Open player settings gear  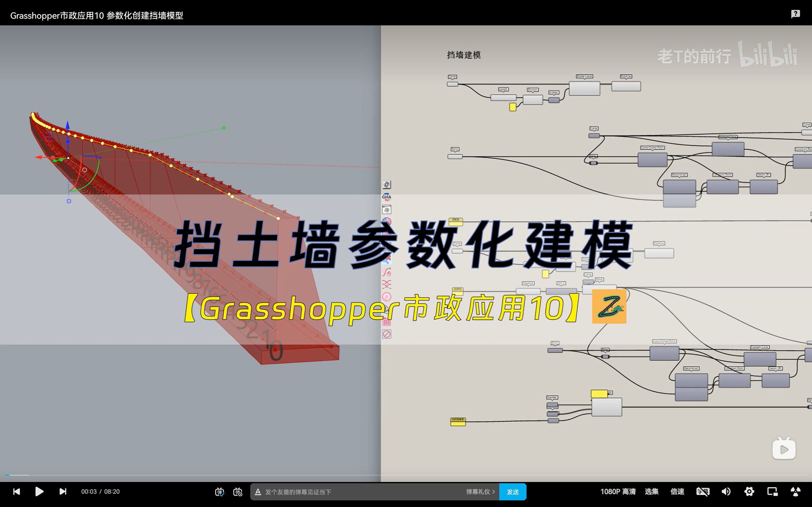749,491
